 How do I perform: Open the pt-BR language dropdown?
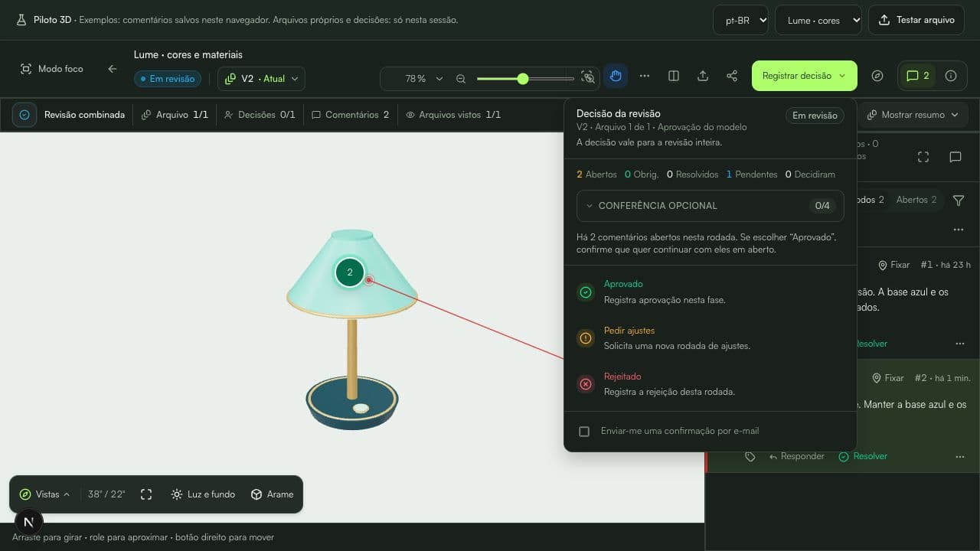pyautogui.click(x=740, y=20)
